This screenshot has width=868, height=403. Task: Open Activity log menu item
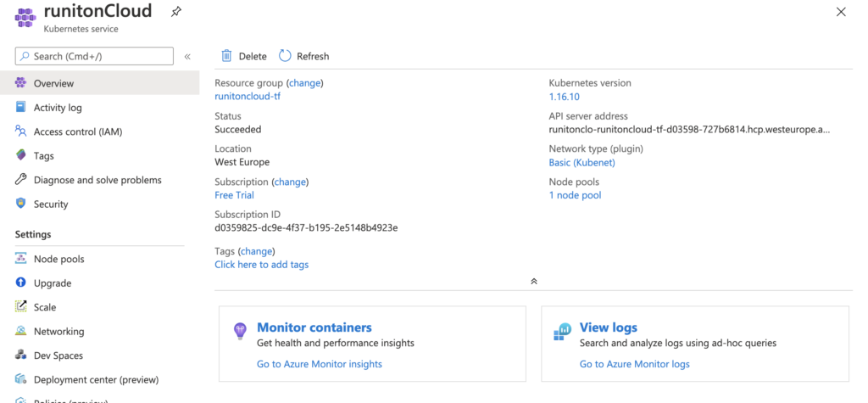point(100,108)
